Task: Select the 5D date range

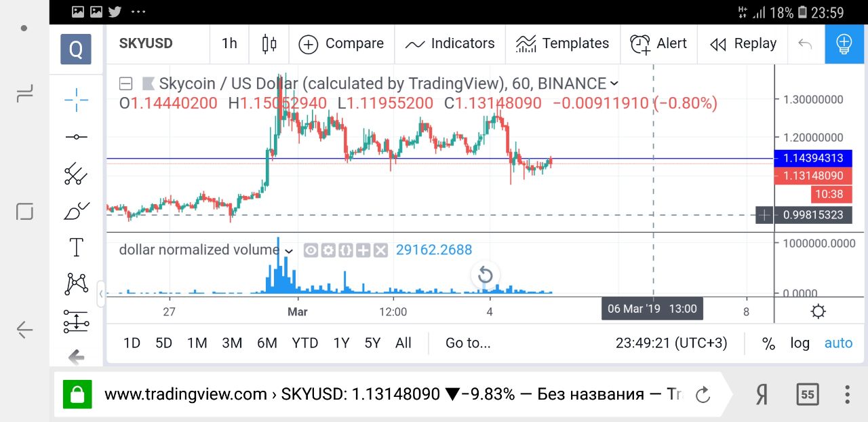Action: [163, 343]
